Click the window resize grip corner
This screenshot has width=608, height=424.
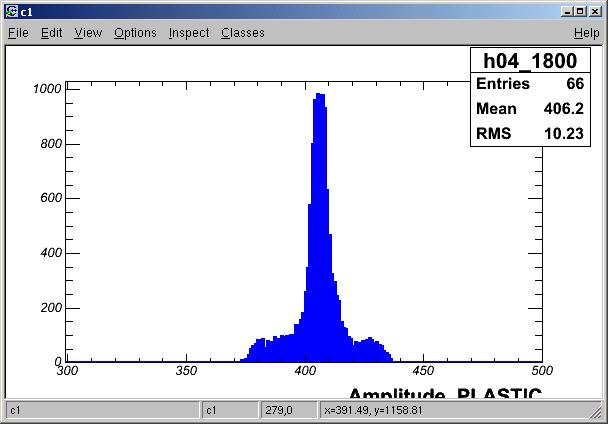[x=596, y=413]
